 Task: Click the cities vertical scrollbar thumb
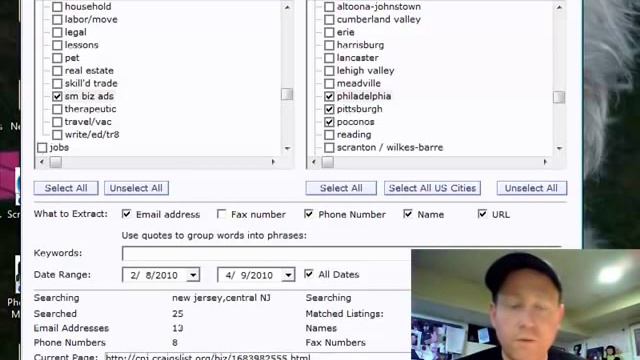pos(559,97)
